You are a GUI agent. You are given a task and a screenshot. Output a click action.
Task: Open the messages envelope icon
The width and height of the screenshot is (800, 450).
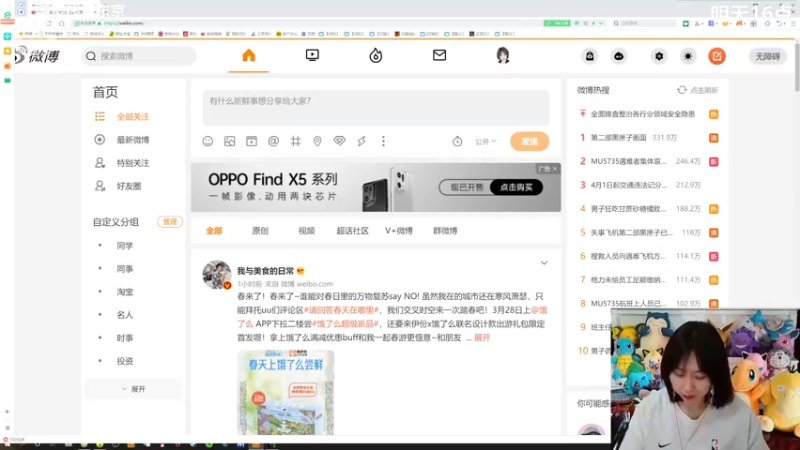click(439, 55)
